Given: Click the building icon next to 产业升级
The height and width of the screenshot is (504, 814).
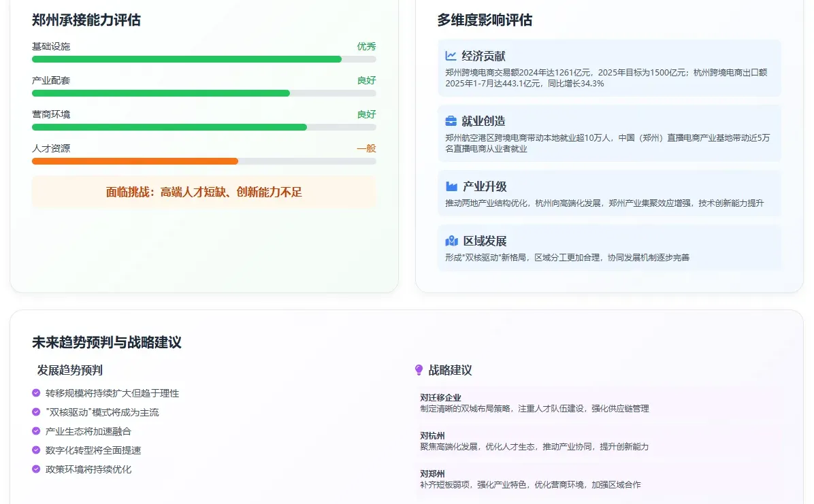Looking at the screenshot, I should [x=451, y=187].
